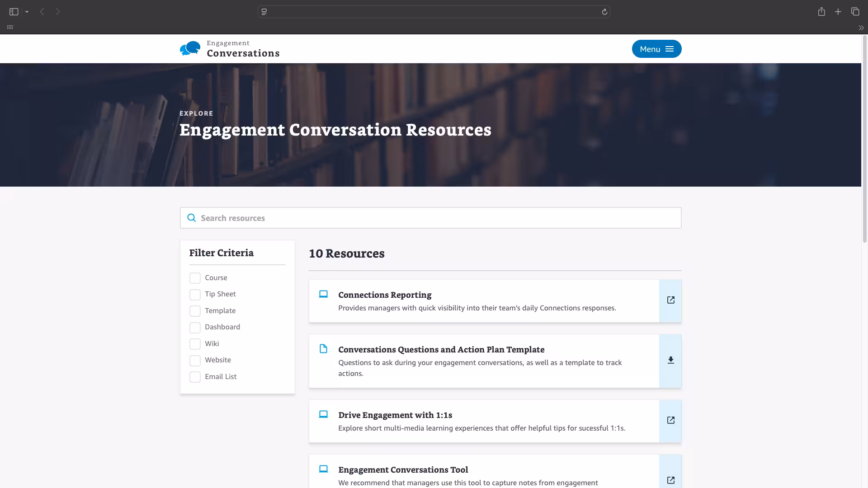Expand the toolbar overflow chevrons
This screenshot has height=488, width=868.
(861, 28)
